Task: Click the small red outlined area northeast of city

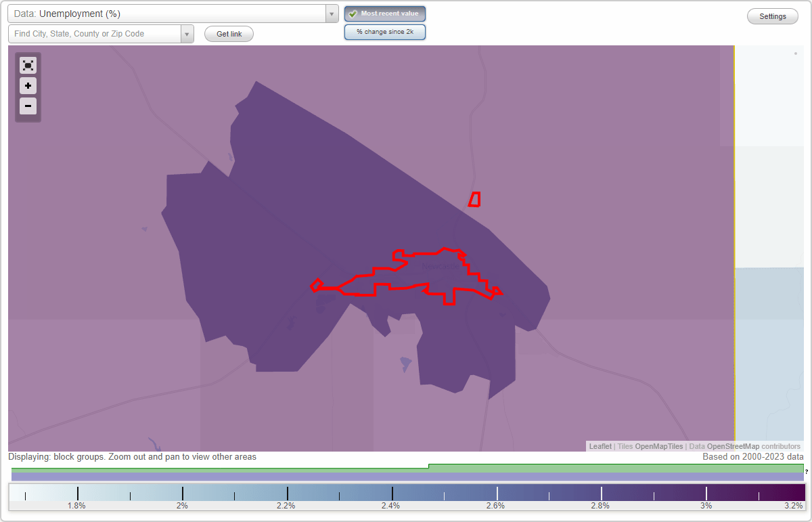Action: pos(474,200)
